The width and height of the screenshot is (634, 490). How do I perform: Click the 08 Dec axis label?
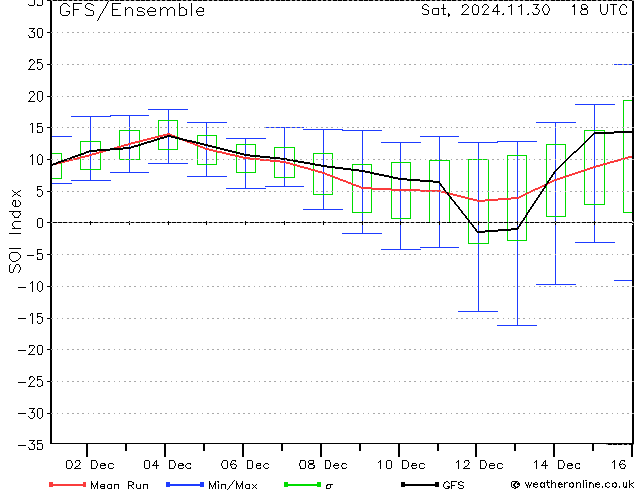click(x=323, y=465)
